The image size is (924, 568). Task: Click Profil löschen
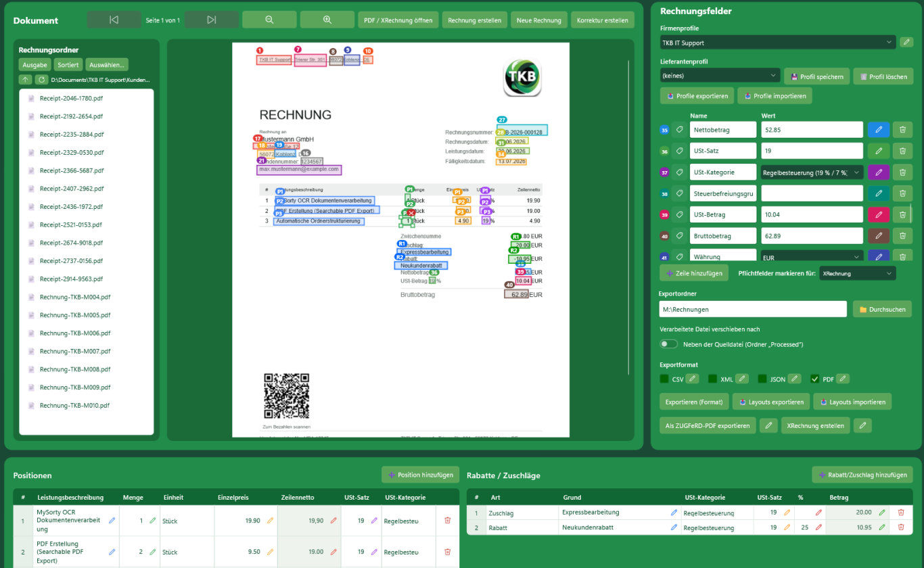883,76
